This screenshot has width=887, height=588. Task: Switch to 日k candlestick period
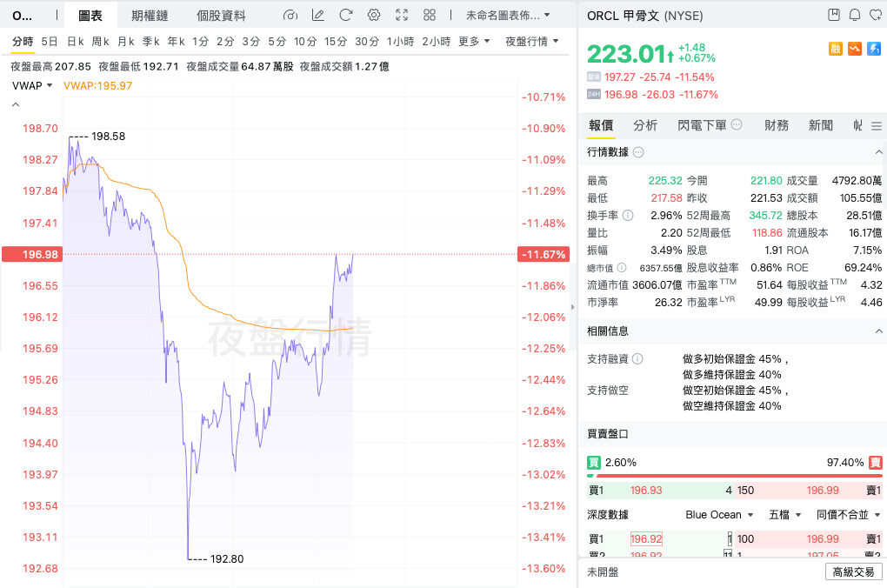pos(76,41)
